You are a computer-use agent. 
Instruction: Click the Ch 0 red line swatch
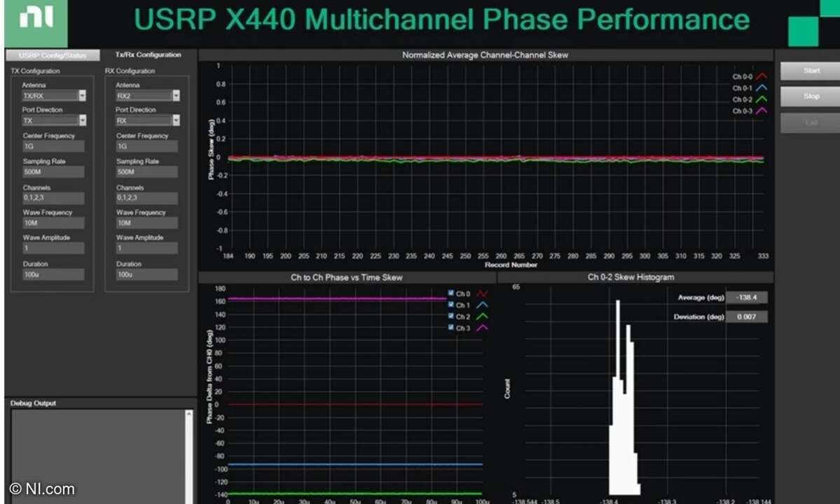point(482,294)
